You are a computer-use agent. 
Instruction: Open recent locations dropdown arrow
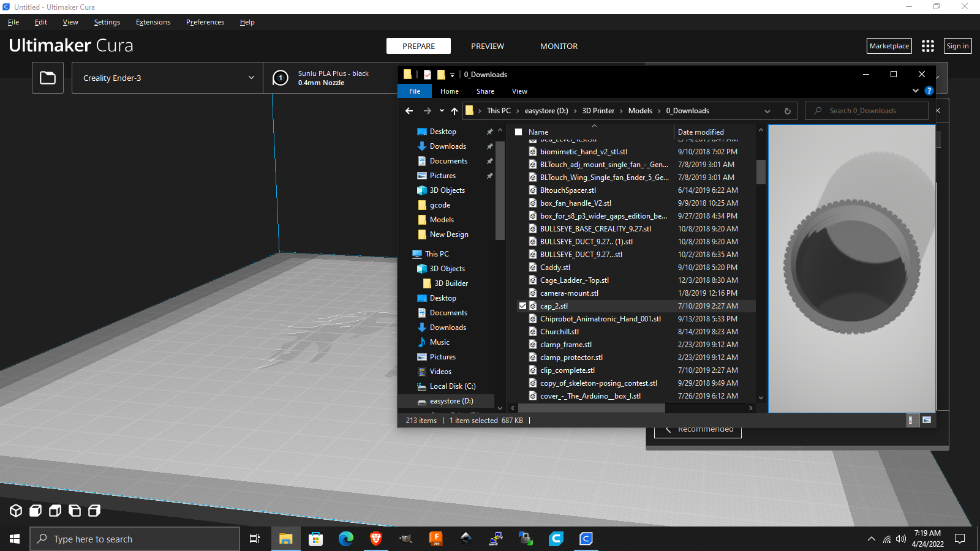click(x=442, y=111)
